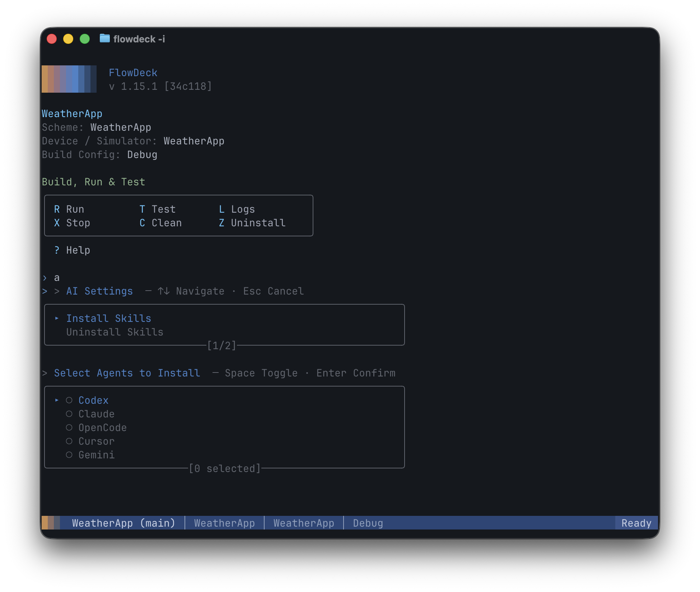Choose Cursor in the agents list
This screenshot has height=592, width=700.
97,441
